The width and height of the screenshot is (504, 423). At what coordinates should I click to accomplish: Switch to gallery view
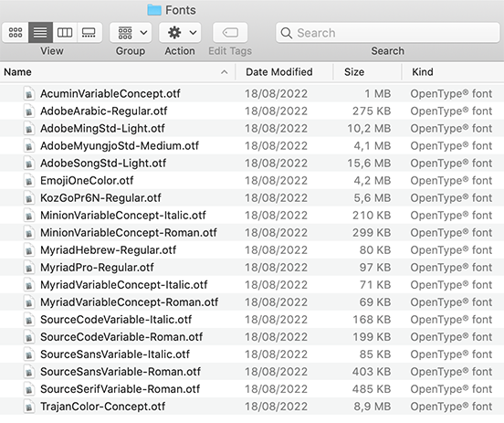(89, 33)
